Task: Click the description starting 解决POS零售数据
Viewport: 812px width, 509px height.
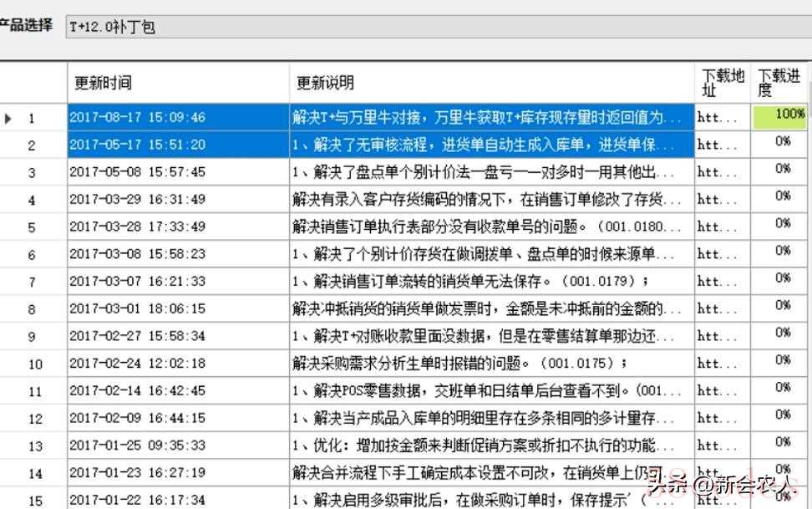Action: click(491, 391)
